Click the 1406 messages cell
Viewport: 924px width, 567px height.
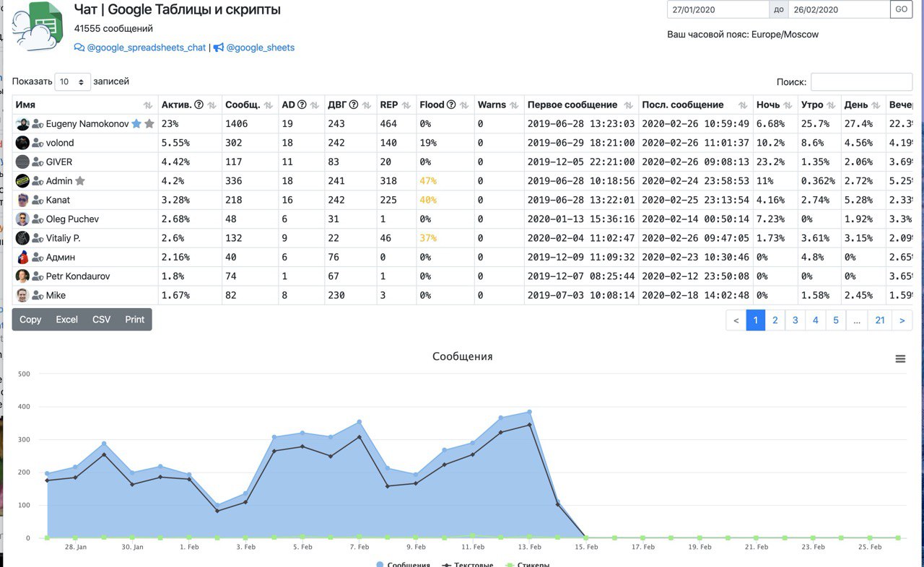tap(250, 123)
